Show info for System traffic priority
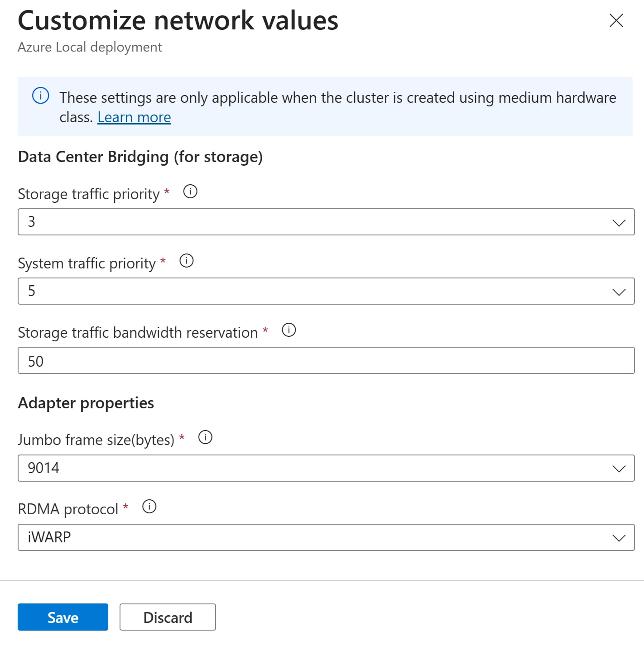 point(187,261)
